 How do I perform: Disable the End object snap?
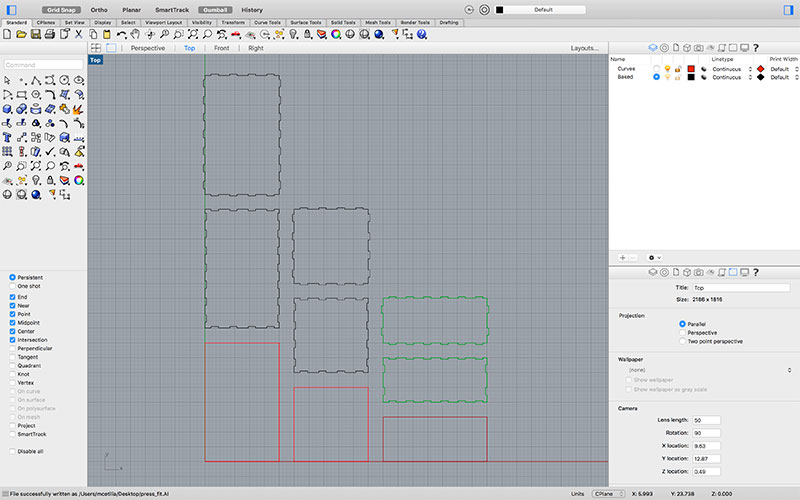[12, 297]
